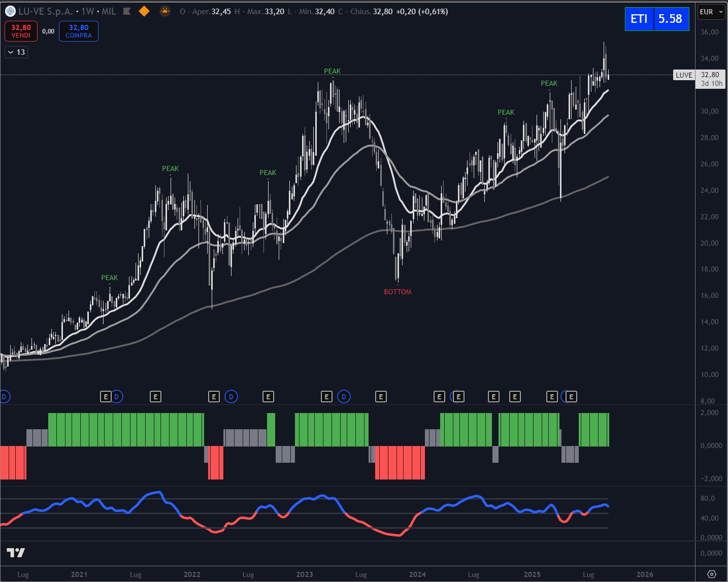Click the 2024 label on time axis

[417, 574]
